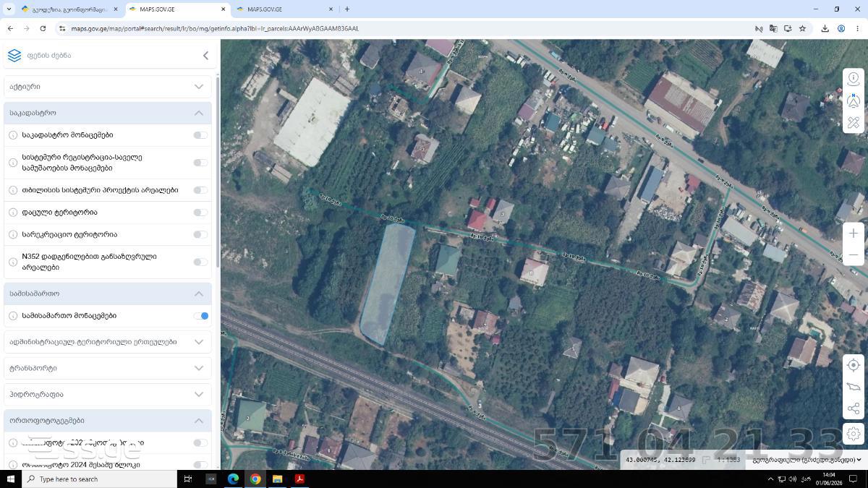Collapse the layer search side panel
This screenshot has height=488, width=868.
pyautogui.click(x=205, y=56)
